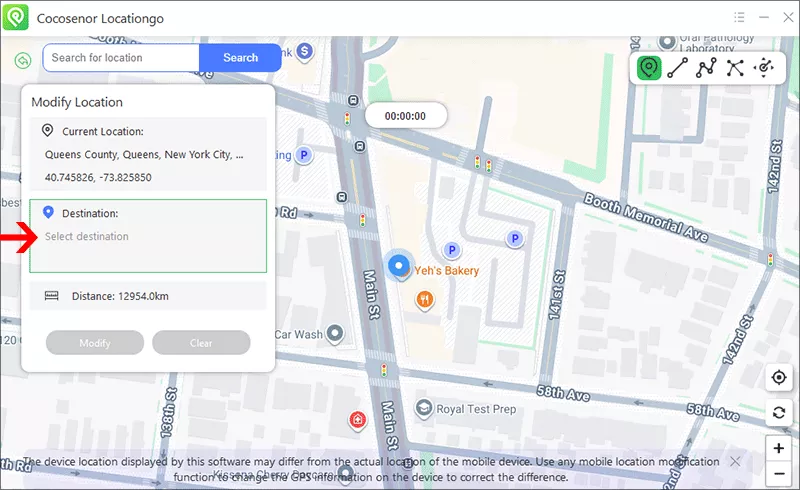Click the red home marker on map
Image resolution: width=800 pixels, height=490 pixels.
tap(358, 420)
